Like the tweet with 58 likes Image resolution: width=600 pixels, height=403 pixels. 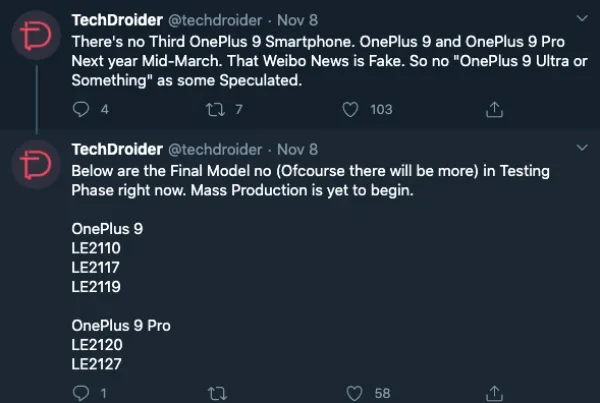(x=350, y=393)
